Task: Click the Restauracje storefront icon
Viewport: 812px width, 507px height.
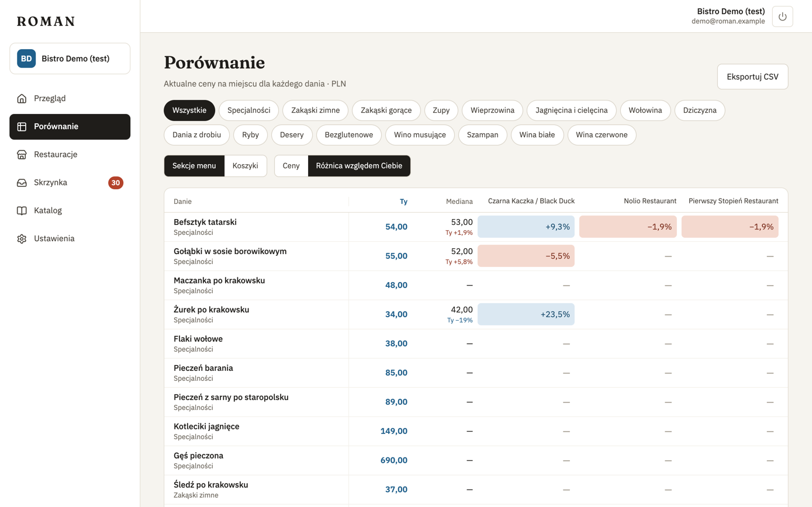Action: click(22, 154)
